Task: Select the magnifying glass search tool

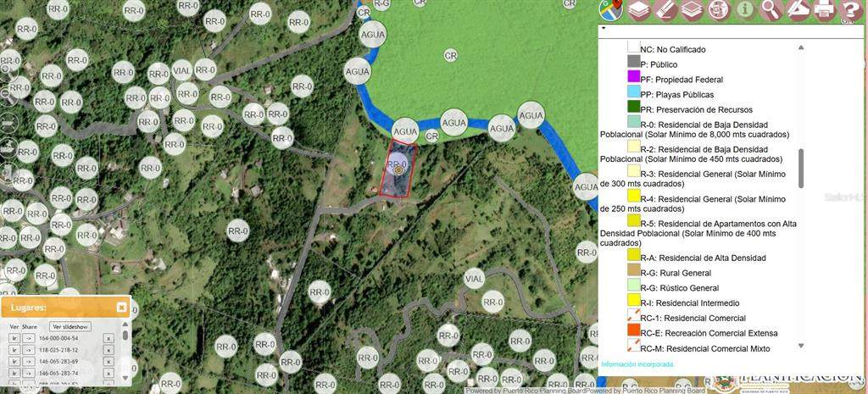Action: 771,10
